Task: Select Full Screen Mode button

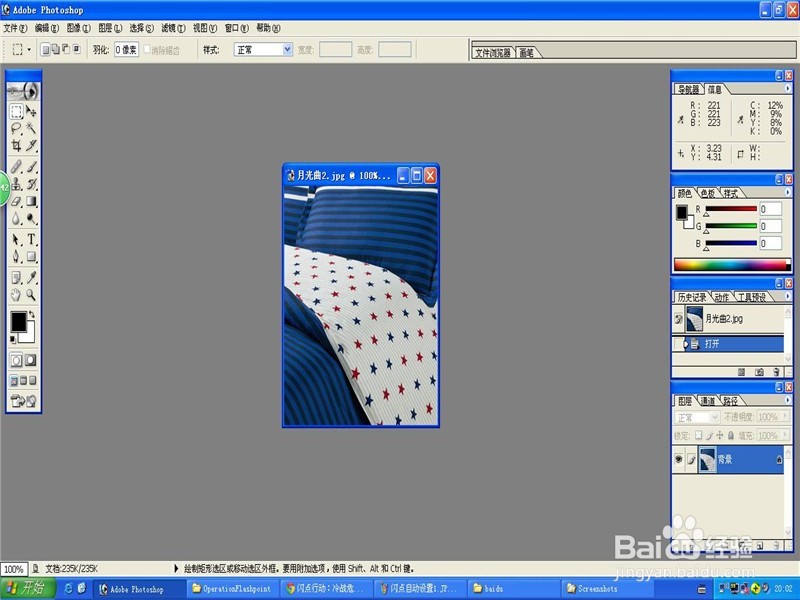Action: coord(33,381)
